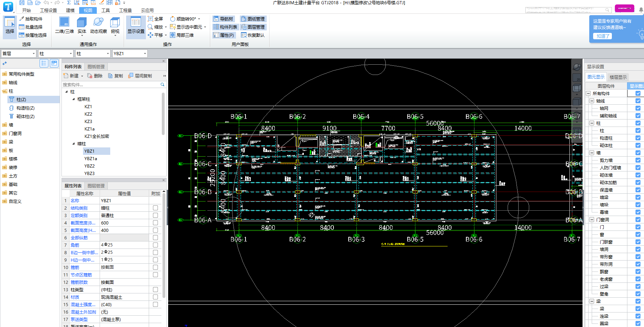Screen dimensions: 644x327
Task: Select 构造柱(Z) in navigation tree
Action: (25, 108)
